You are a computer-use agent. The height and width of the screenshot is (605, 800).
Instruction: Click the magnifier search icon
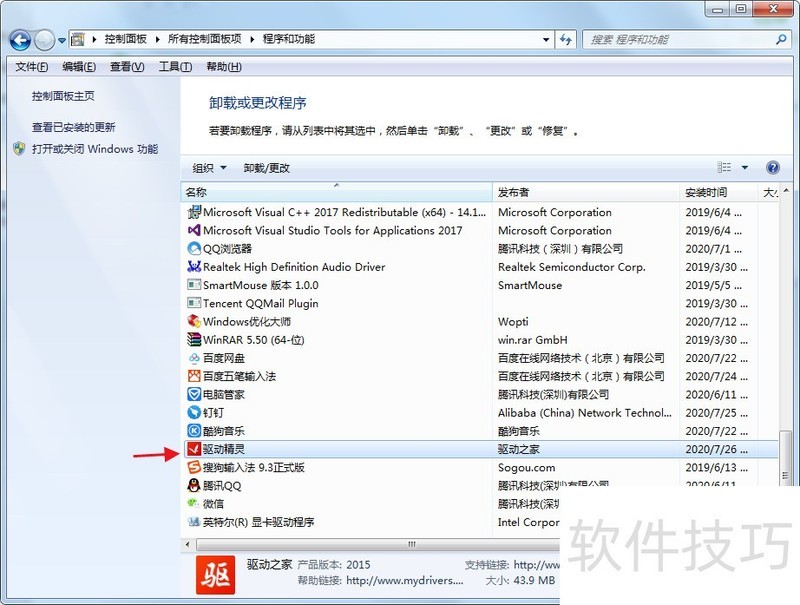(x=781, y=39)
